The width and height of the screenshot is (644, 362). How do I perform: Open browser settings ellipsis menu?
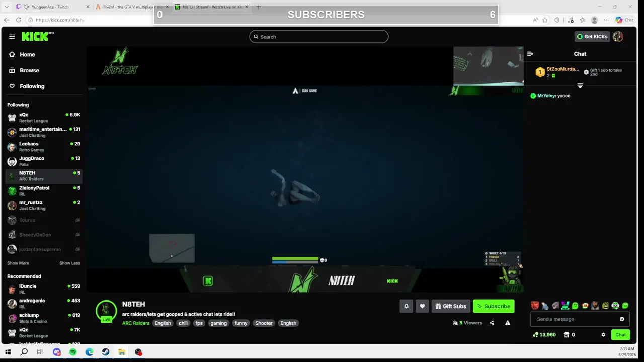(606, 20)
